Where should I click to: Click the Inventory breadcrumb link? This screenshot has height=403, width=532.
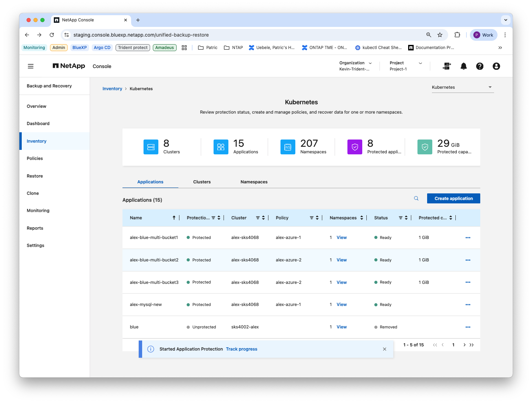click(112, 89)
